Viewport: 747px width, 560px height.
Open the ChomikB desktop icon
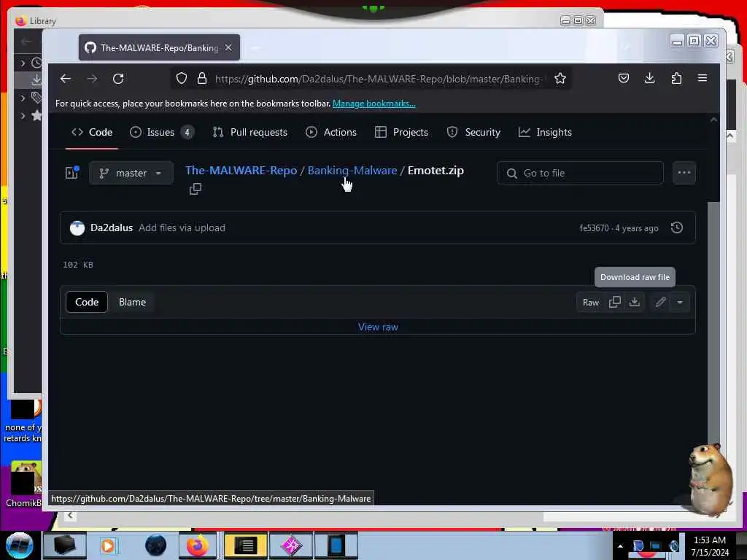(x=23, y=484)
